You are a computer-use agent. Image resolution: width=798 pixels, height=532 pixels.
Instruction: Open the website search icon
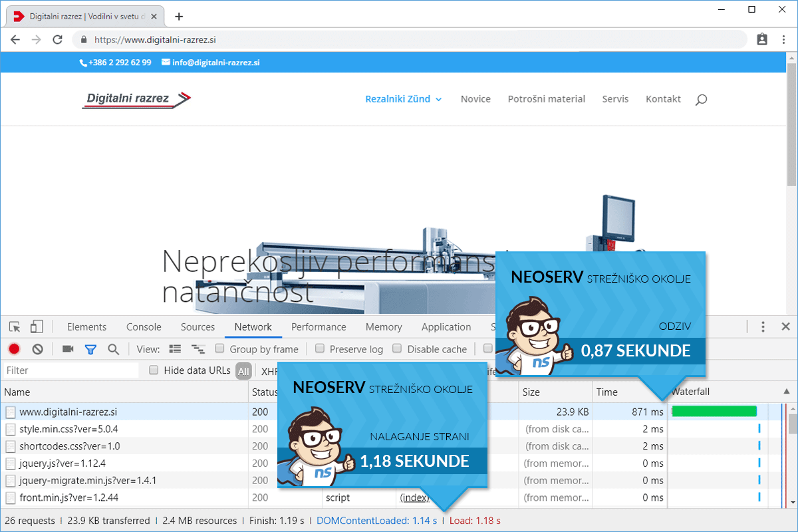pos(701,100)
